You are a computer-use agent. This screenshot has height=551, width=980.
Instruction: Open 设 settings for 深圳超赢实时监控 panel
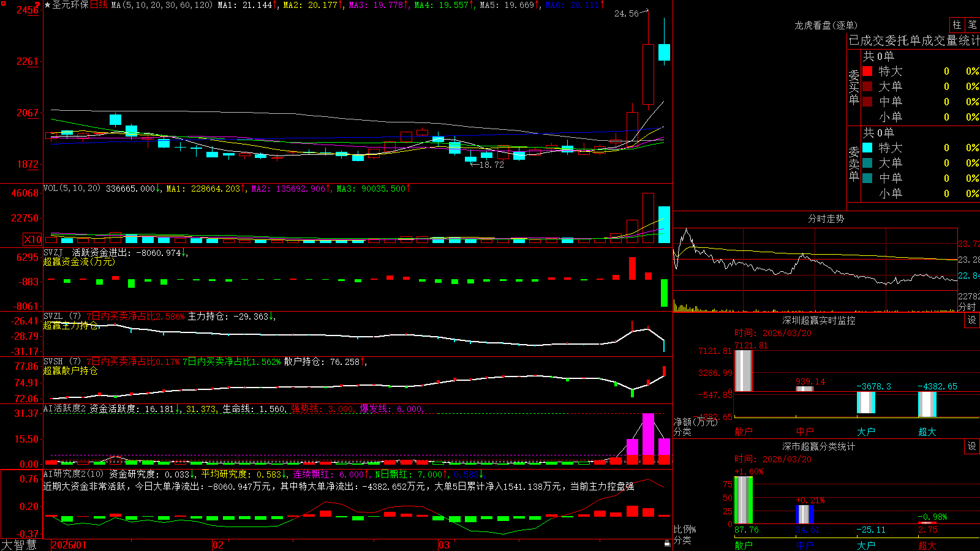point(972,320)
